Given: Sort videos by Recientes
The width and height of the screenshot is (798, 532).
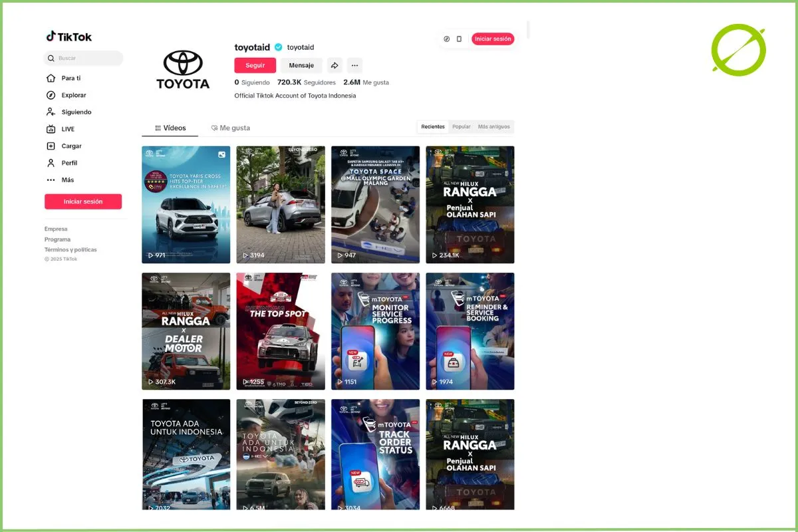Looking at the screenshot, I should [x=433, y=126].
